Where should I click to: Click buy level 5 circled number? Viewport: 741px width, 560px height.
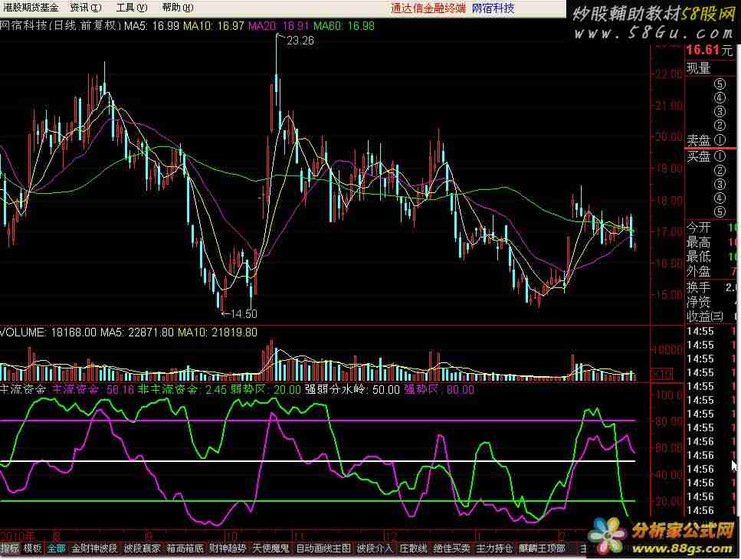tap(720, 211)
